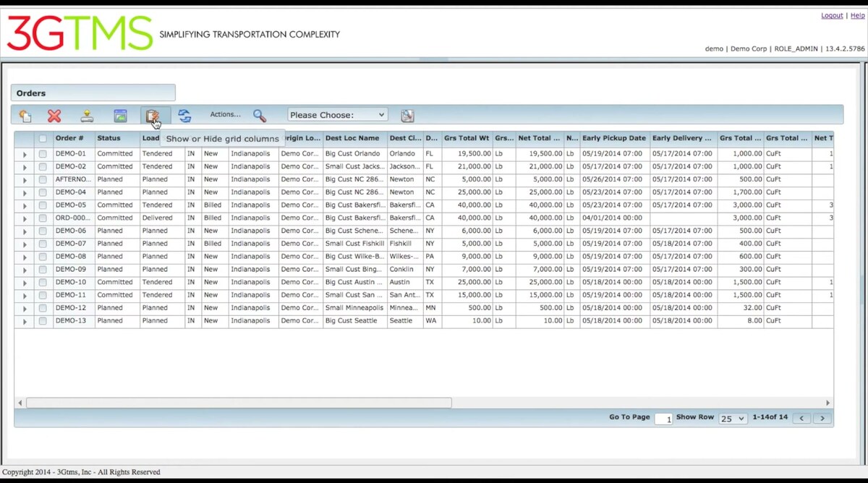This screenshot has width=868, height=483.
Task: Open search with the magnifying glass icon
Action: pos(260,116)
